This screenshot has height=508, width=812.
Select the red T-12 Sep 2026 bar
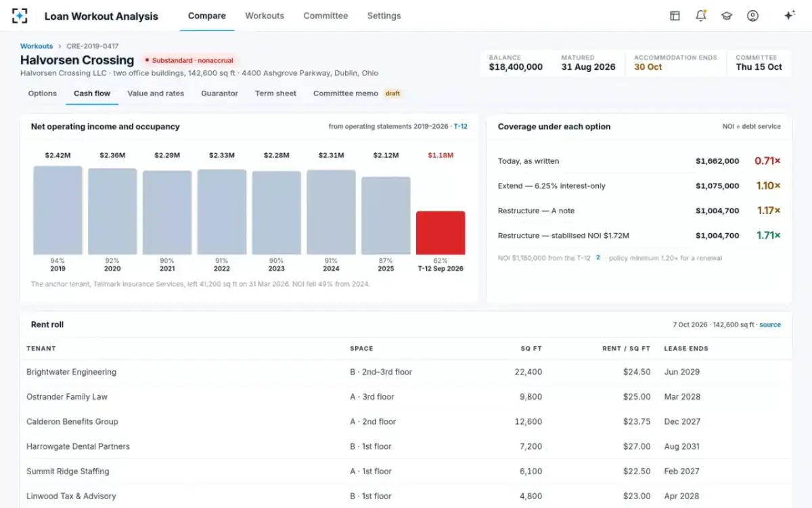coord(441,233)
